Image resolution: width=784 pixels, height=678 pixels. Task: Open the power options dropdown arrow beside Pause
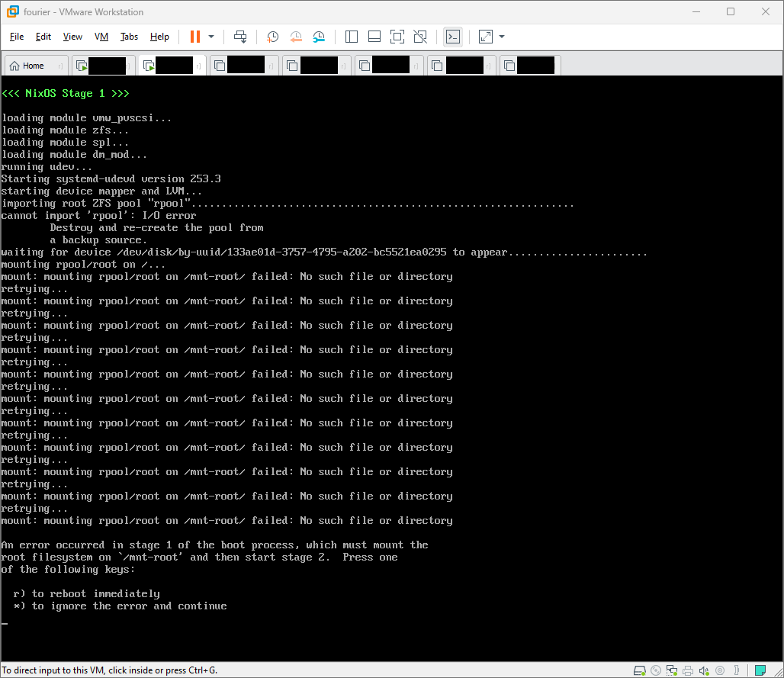[x=211, y=37]
